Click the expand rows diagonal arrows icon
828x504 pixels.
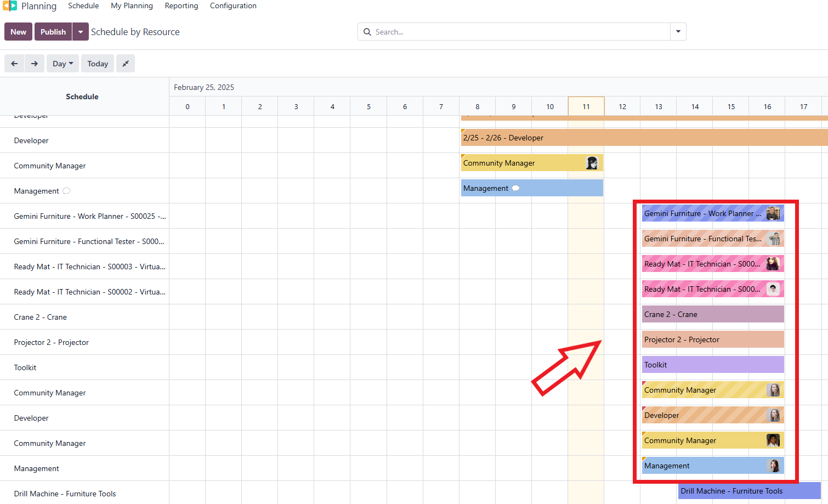coord(125,63)
